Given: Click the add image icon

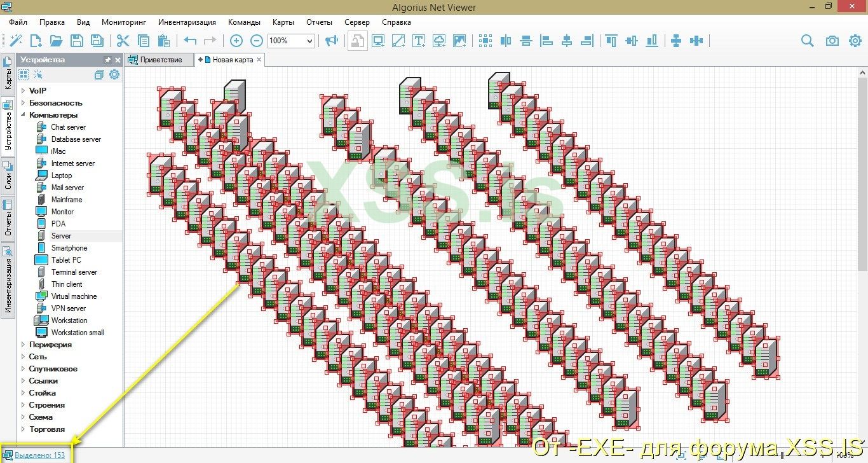Looking at the screenshot, I should (459, 41).
